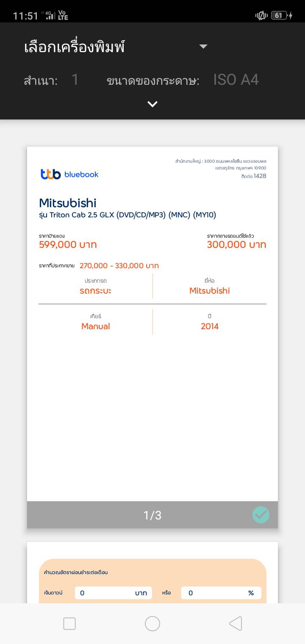Tap the down payment baht input field

(113, 593)
